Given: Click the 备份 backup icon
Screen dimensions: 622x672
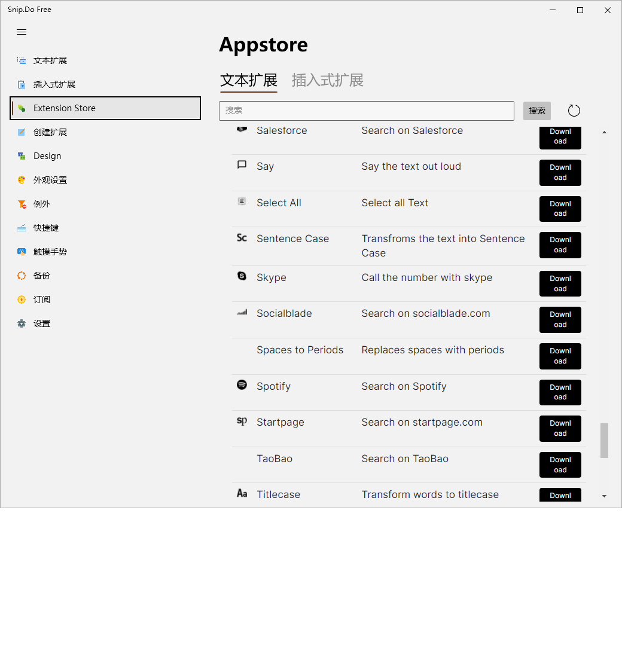Looking at the screenshot, I should click(22, 276).
